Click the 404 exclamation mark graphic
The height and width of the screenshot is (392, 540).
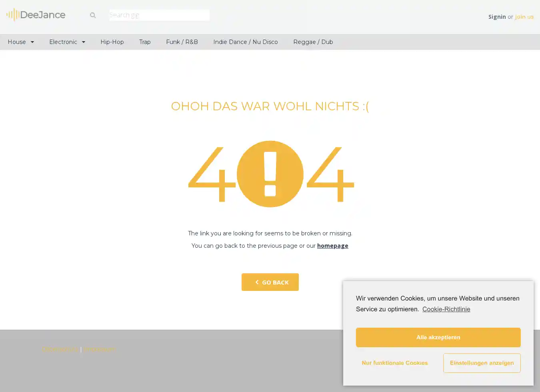270,174
